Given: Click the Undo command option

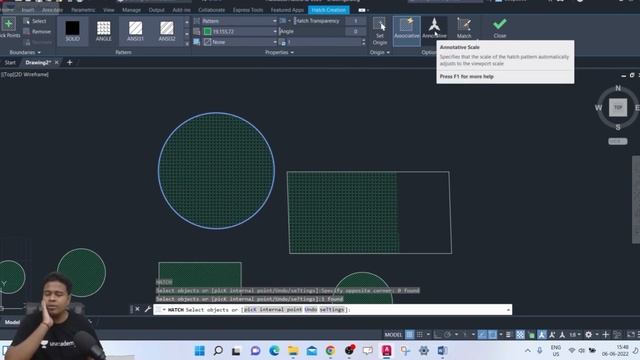Looking at the screenshot, I should (311, 310).
